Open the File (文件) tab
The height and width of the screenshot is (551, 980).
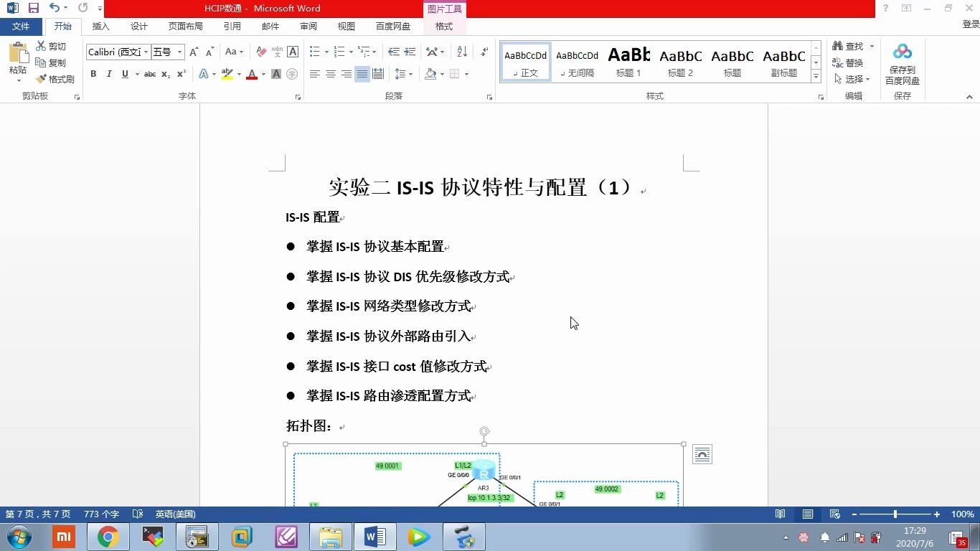click(x=21, y=27)
